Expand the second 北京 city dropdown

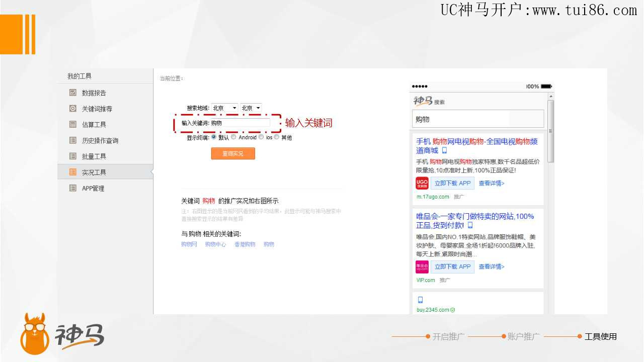pyautogui.click(x=251, y=108)
